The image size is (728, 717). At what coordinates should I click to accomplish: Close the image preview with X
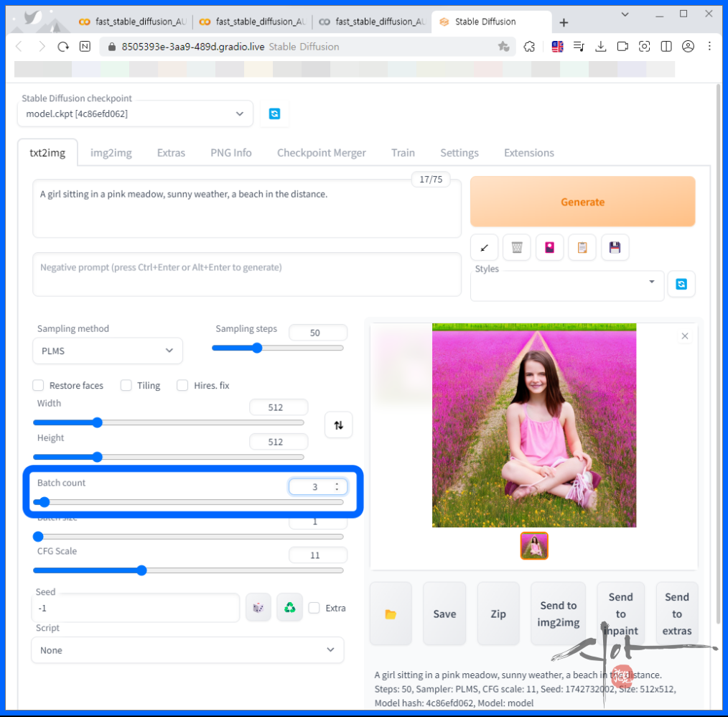coord(685,336)
